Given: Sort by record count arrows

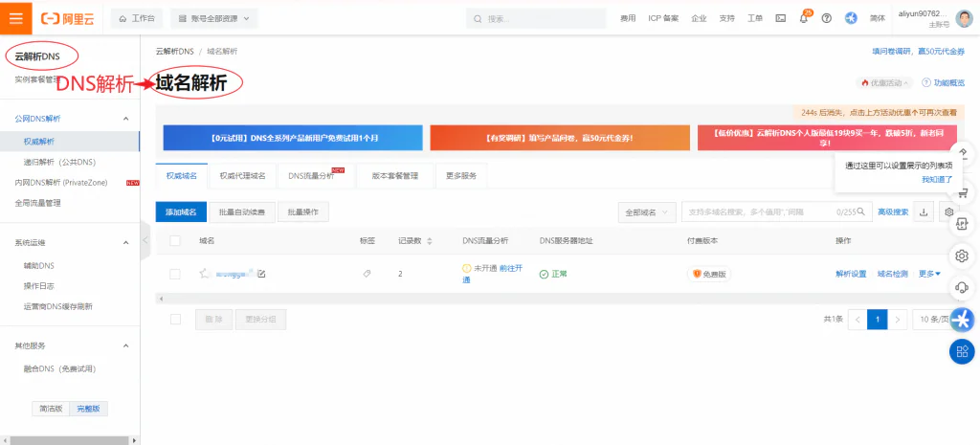Looking at the screenshot, I should 430,240.
